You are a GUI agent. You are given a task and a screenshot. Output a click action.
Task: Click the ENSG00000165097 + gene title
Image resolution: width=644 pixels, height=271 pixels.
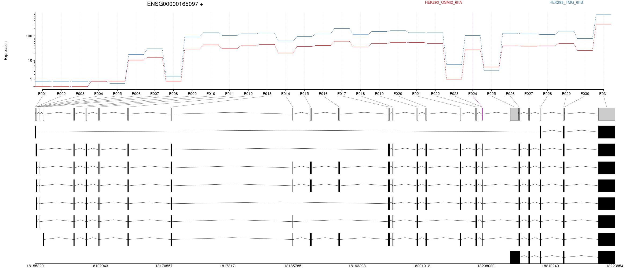pyautogui.click(x=175, y=4)
